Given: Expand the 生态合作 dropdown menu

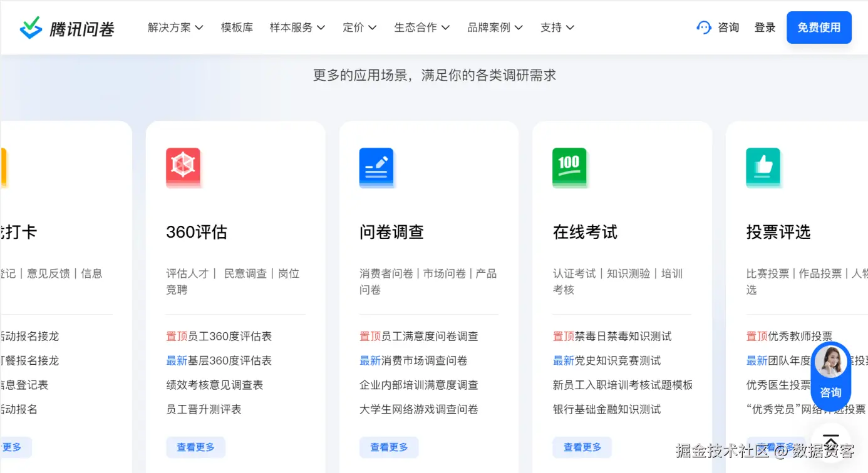Looking at the screenshot, I should click(422, 28).
